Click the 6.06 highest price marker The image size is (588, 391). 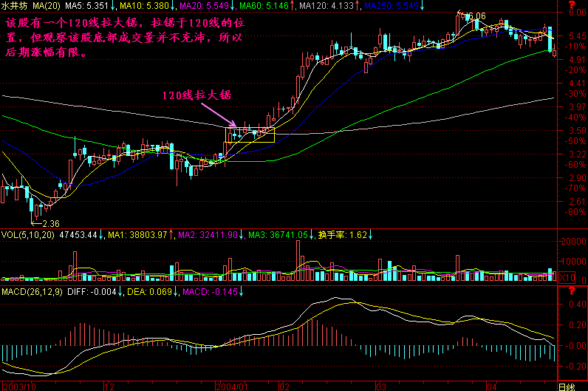pyautogui.click(x=476, y=16)
